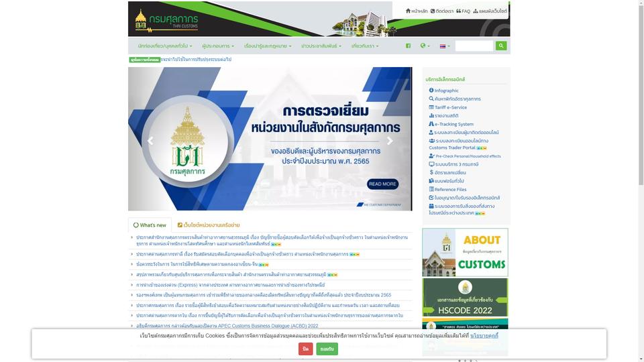This screenshot has height=362, width=644.
Task: Open สรุปภาพรวมเกี่ยวกับศูนย์บริการศุลกากร news
Action: [x=231, y=275]
